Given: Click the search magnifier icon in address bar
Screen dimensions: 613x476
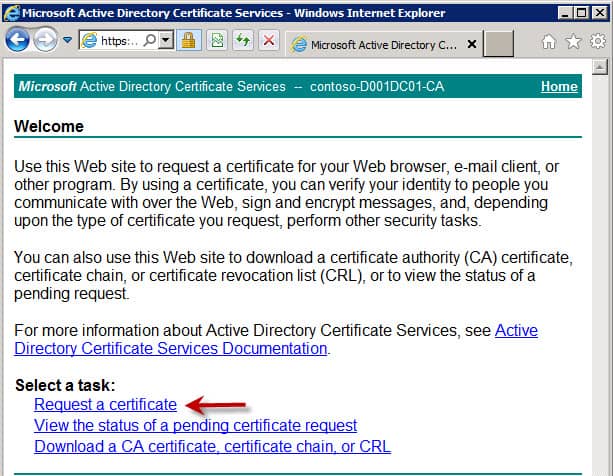Looking at the screenshot, I should coord(150,40).
